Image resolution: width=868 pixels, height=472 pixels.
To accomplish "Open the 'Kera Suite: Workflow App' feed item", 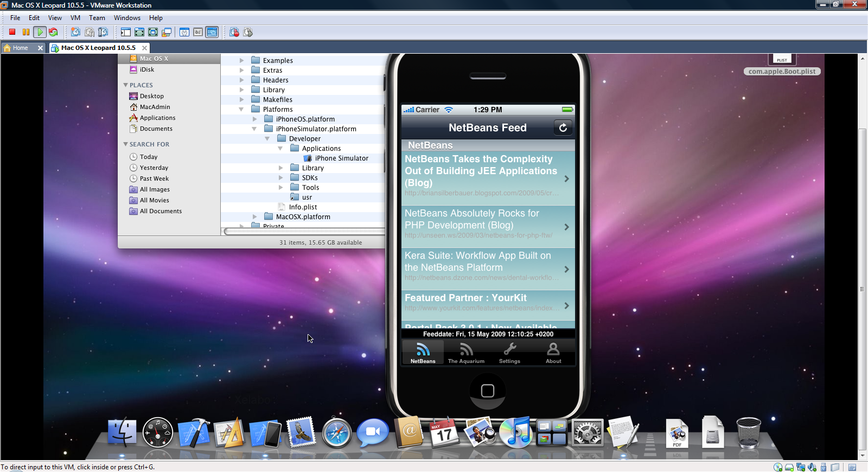I will tap(488, 269).
